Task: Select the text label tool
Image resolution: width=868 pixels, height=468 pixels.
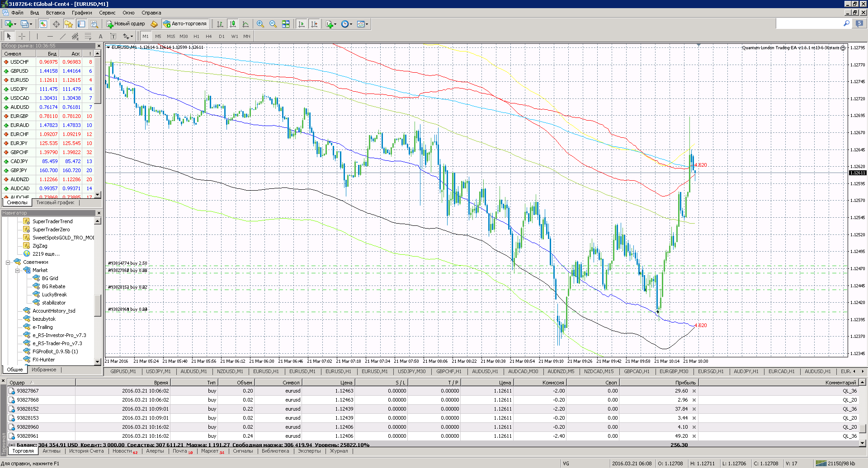Action: [x=113, y=36]
